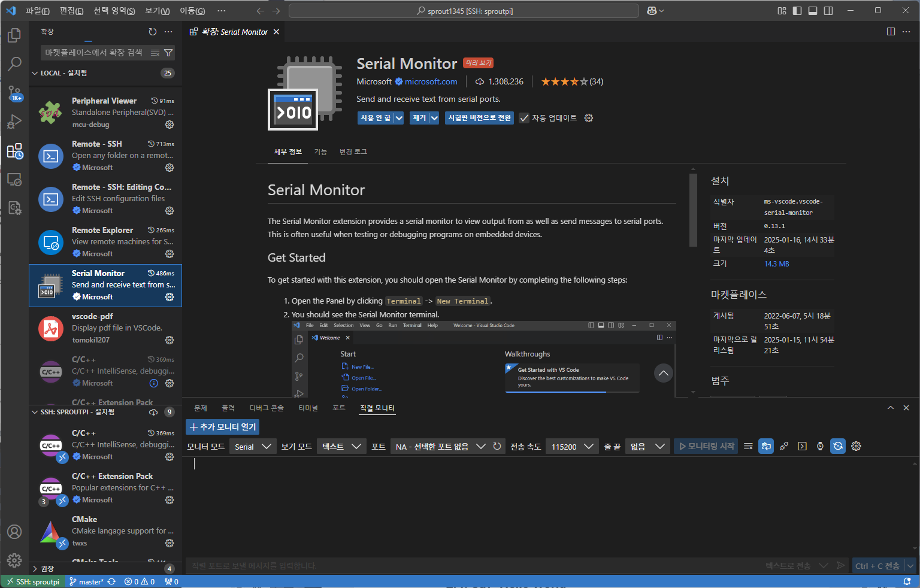
Task: Open the Manage gear at activity bar bottom
Action: coord(14,560)
